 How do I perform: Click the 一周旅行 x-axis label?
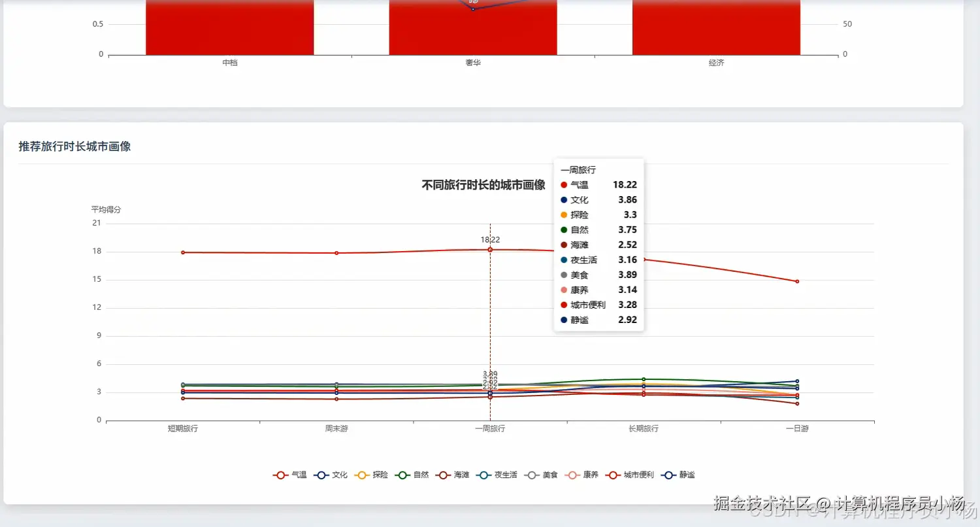[490, 429]
